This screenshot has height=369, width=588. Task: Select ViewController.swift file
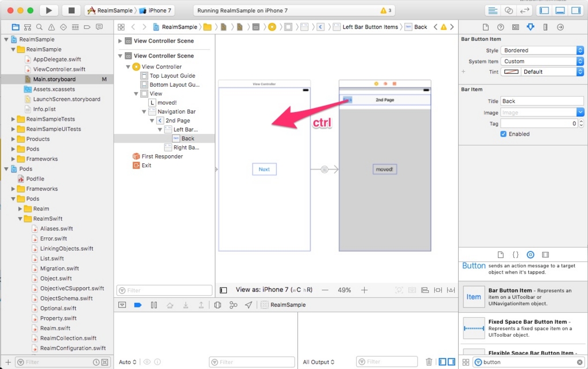coord(59,69)
